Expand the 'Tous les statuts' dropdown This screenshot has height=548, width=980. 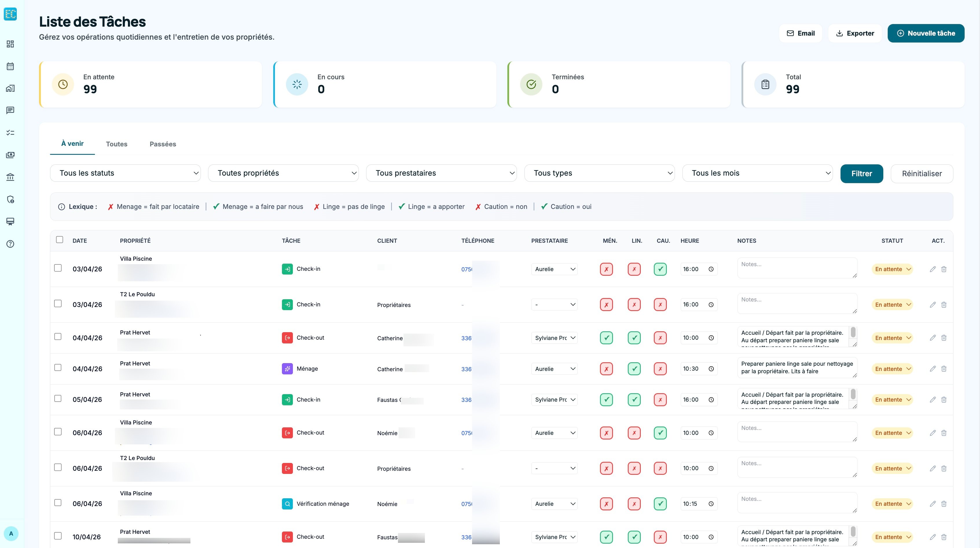pos(125,173)
